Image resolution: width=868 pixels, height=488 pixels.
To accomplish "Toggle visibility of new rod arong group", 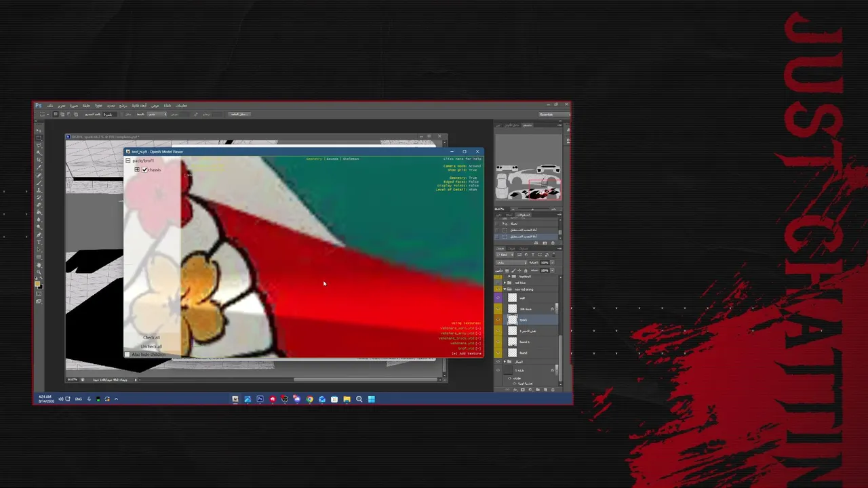I will tap(498, 289).
